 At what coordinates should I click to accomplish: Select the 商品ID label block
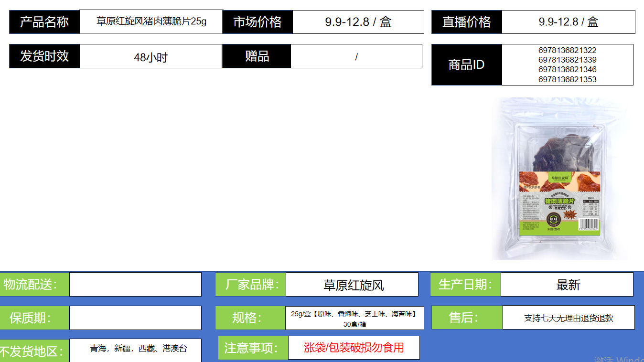pos(466,65)
